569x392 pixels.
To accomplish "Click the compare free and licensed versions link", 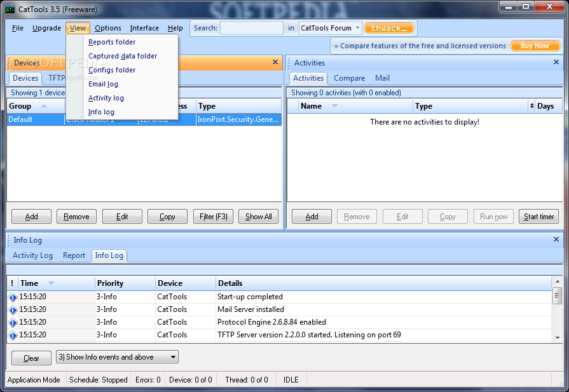I will 420,46.
